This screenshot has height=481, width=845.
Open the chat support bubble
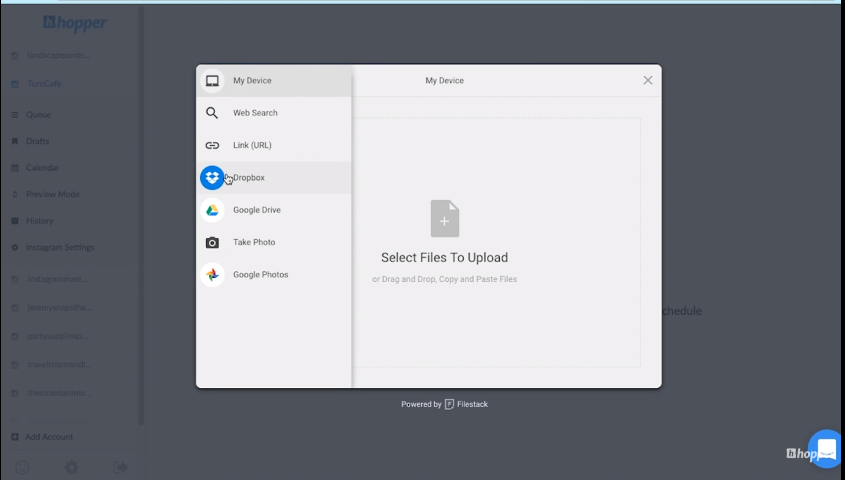point(826,448)
